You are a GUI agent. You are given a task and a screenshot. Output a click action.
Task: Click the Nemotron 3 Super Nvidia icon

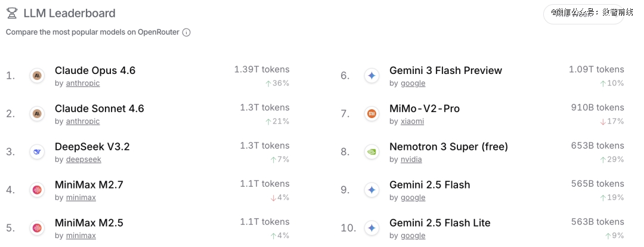[371, 152]
